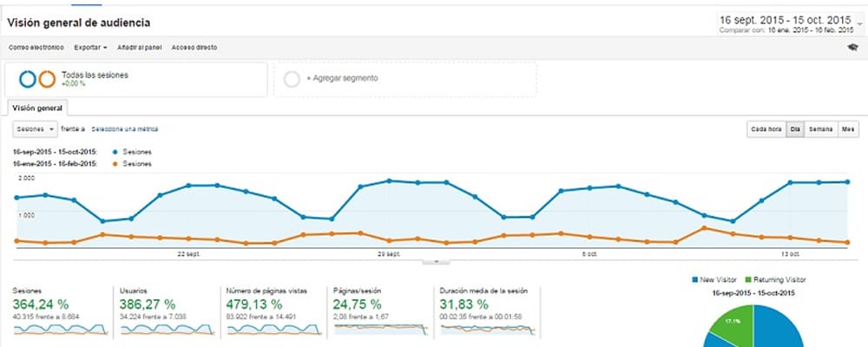Click the 22 sept. axis label
The width and height of the screenshot is (868, 347).
[188, 254]
